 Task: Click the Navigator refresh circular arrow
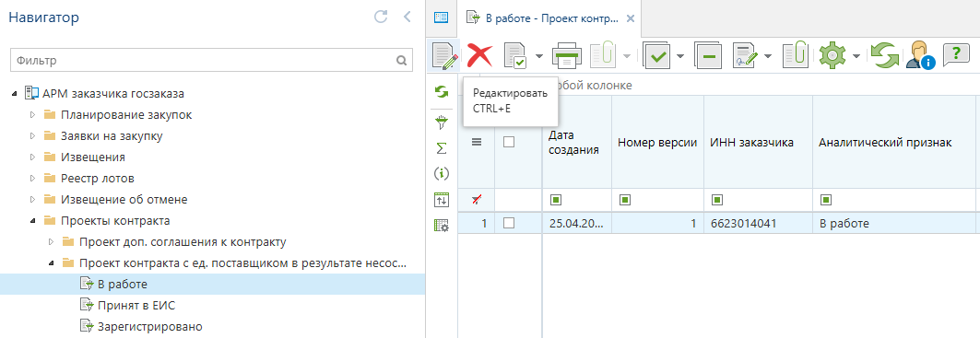pos(381,17)
